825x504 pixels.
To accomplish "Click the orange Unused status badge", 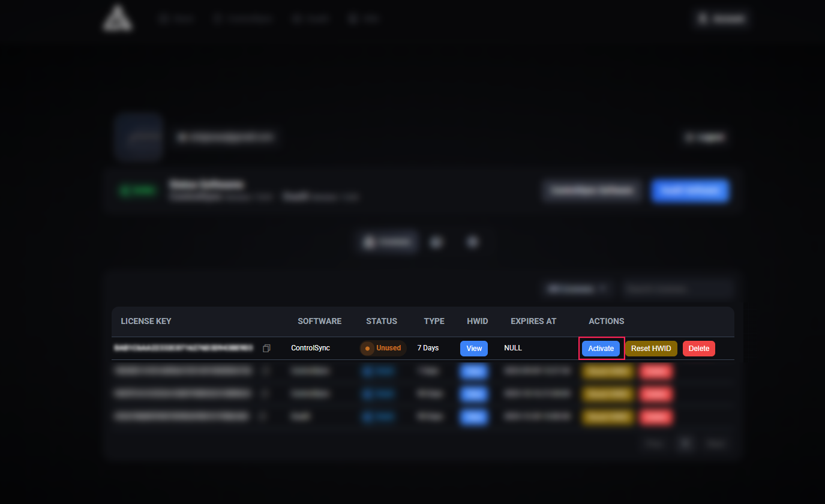I will pos(383,348).
